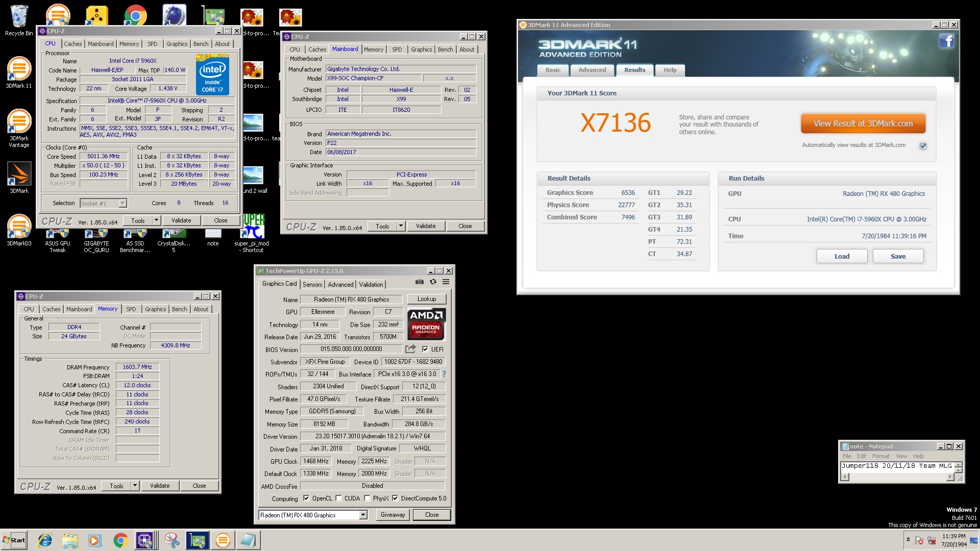Open the Advanced tab in GPU-Z
The height and width of the screenshot is (551, 980).
(x=340, y=285)
